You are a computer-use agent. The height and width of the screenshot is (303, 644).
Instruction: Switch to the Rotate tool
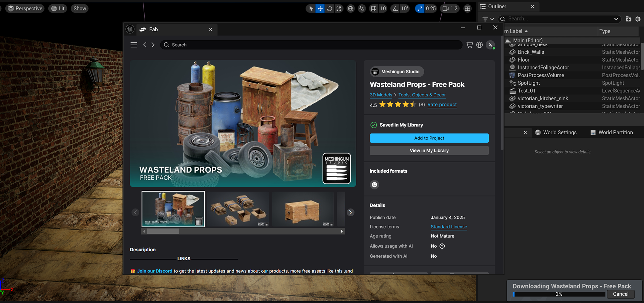(330, 8)
